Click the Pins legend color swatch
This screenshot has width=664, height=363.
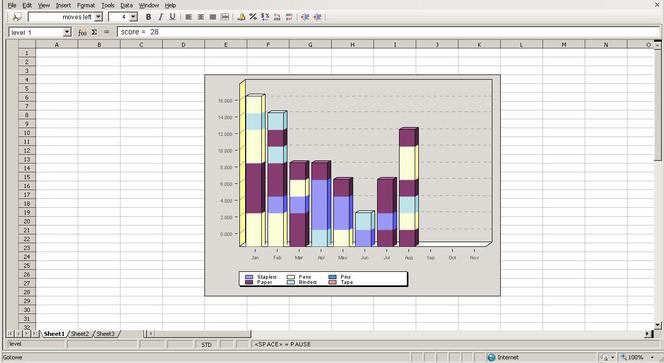333,277
